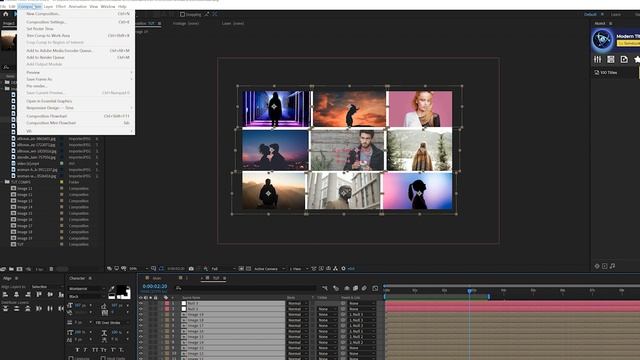Select Add to Adobe Media Encoder Queue
The image size is (640, 360).
[x=77, y=51]
